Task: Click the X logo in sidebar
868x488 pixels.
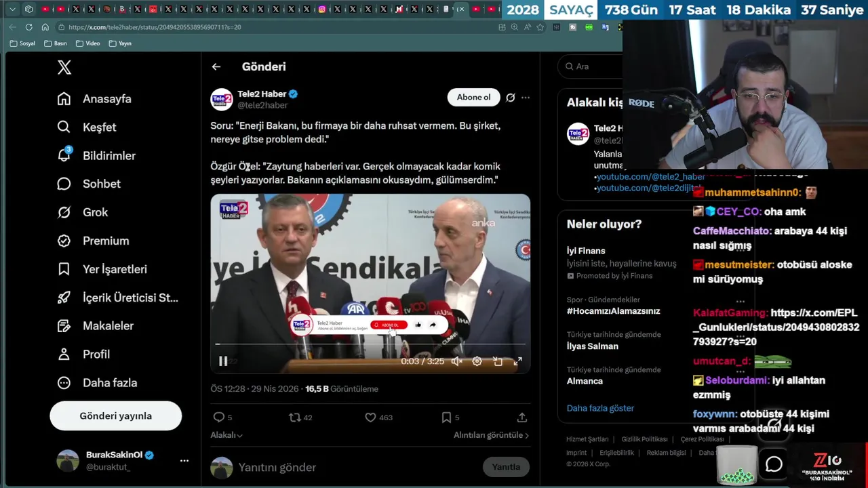Action: (64, 67)
